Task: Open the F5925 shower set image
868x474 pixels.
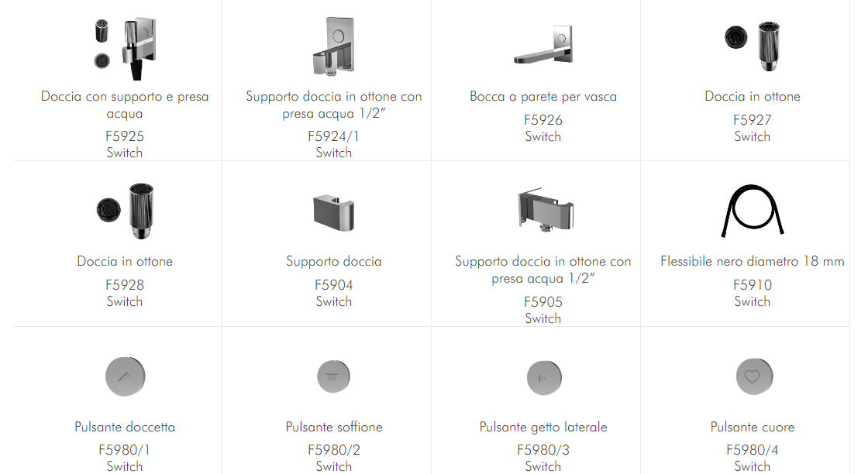Action: (125, 46)
